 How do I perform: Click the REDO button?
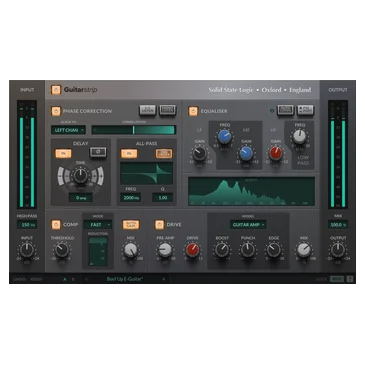click(x=36, y=279)
